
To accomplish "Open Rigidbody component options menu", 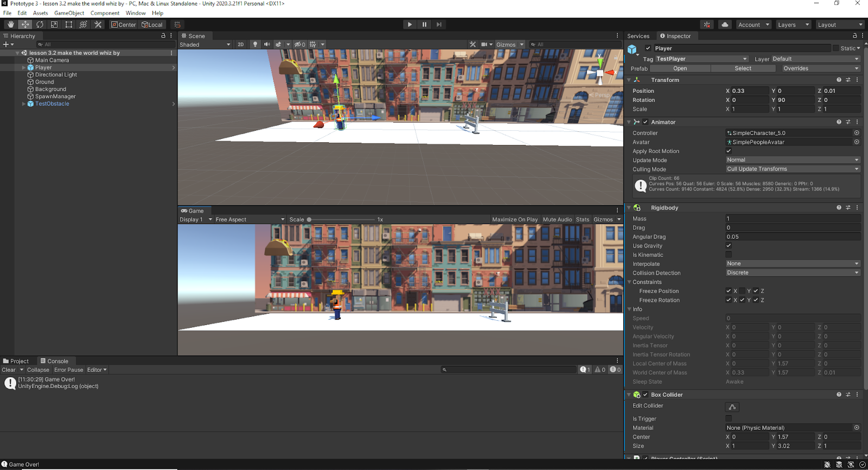I will (x=857, y=208).
